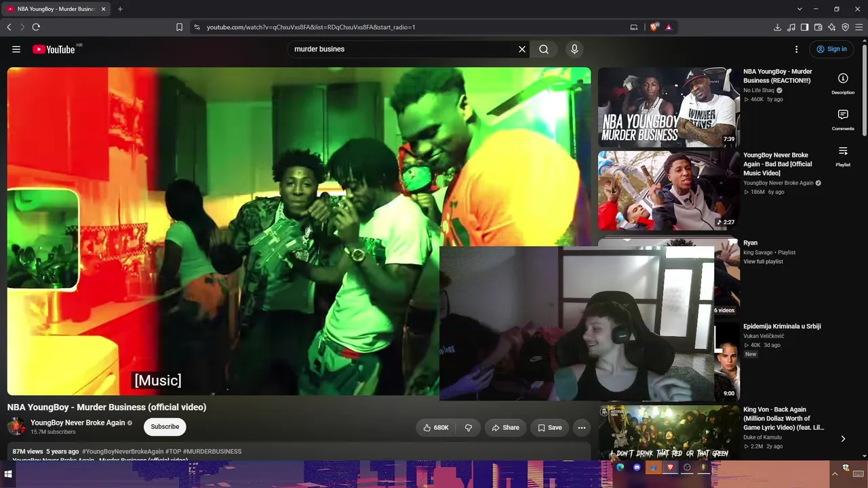Save the video to a playlist

click(549, 428)
